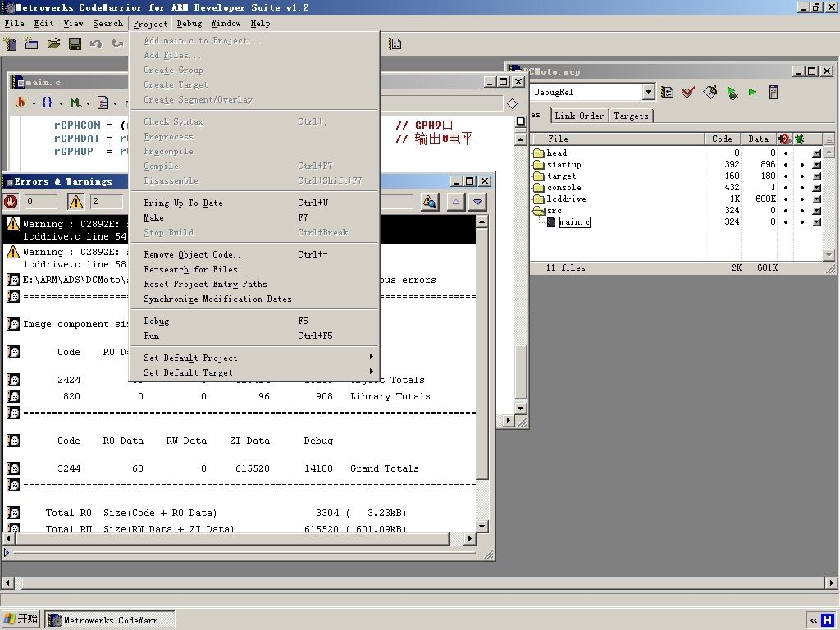This screenshot has height=630, width=840.
Task: Click the File column header
Action: [x=617, y=139]
